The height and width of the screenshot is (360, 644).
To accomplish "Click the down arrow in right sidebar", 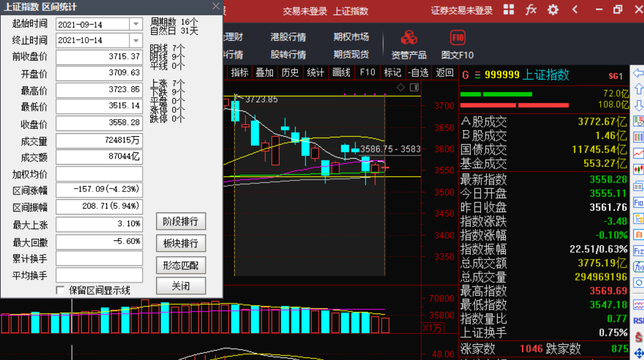I will point(638,105).
